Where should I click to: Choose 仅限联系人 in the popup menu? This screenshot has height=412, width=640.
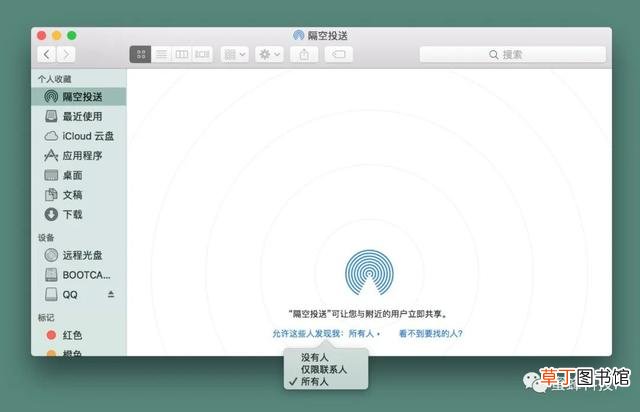(326, 370)
